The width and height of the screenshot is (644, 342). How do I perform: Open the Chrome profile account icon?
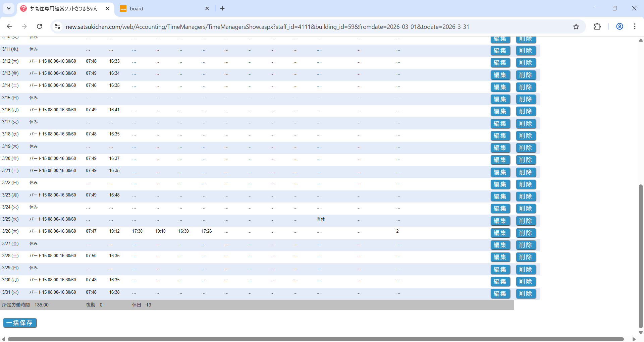[620, 26]
